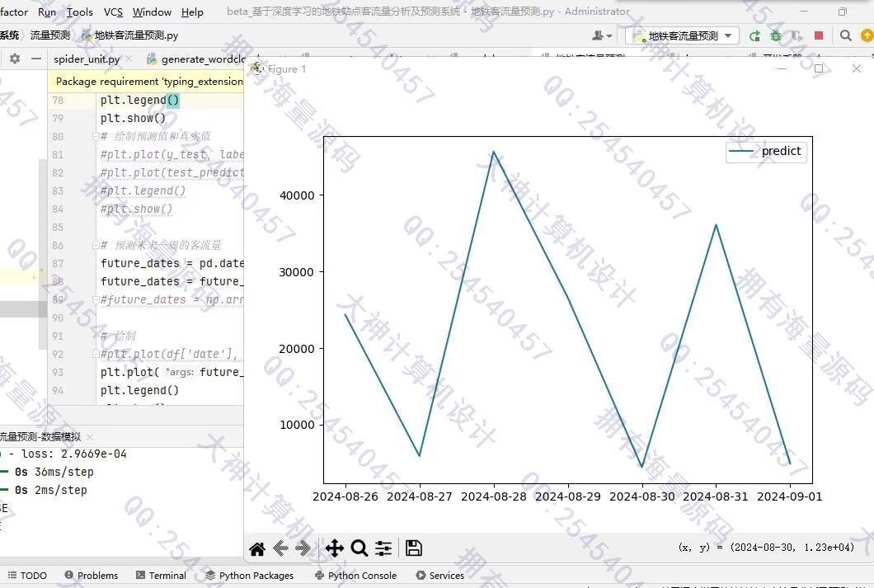Click the orange update arrow icon
The height and width of the screenshot is (588, 874).
pos(867,35)
